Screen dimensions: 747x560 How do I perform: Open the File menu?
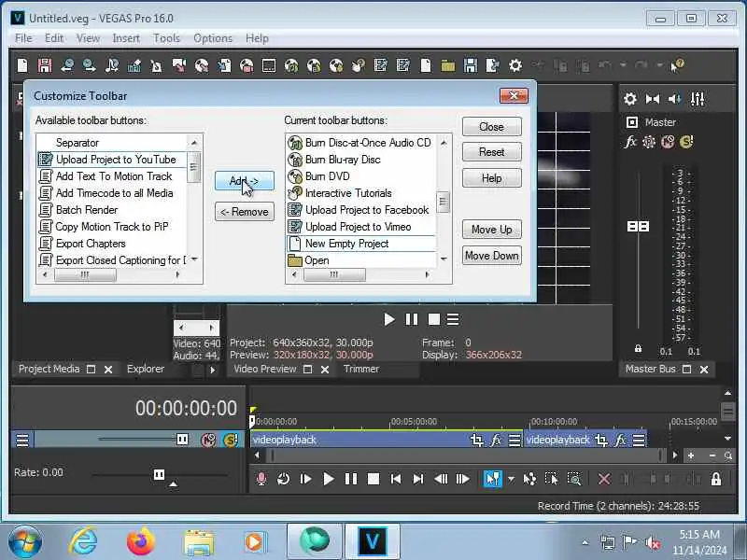tap(23, 38)
